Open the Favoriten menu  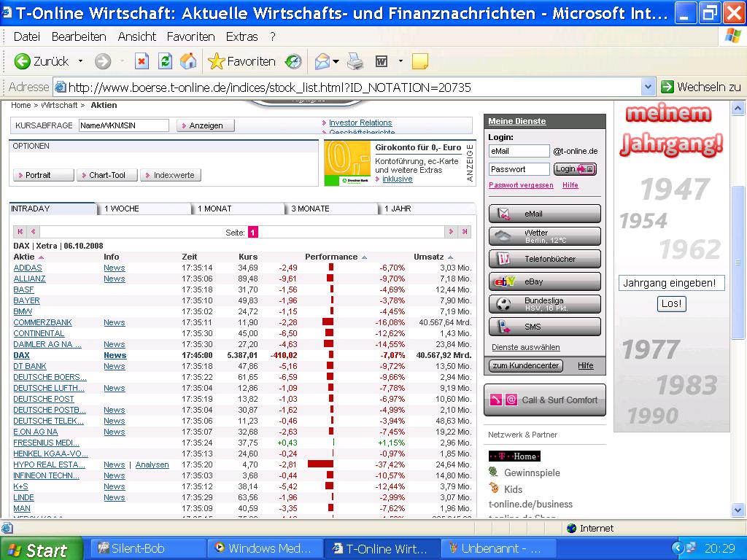click(190, 36)
